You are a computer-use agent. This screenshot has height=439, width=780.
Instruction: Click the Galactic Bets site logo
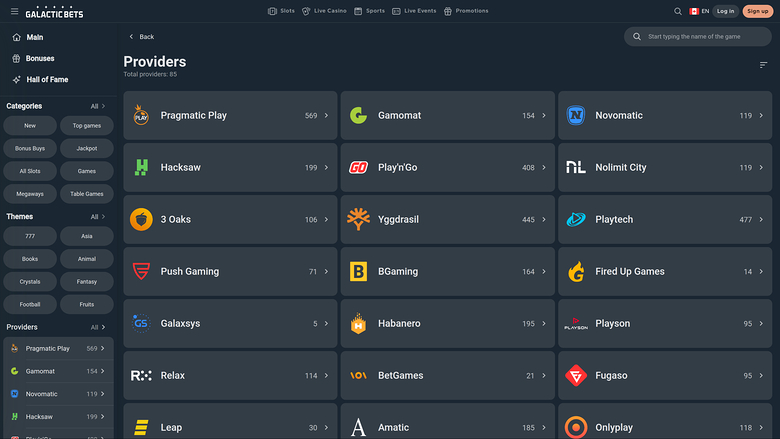click(x=54, y=11)
